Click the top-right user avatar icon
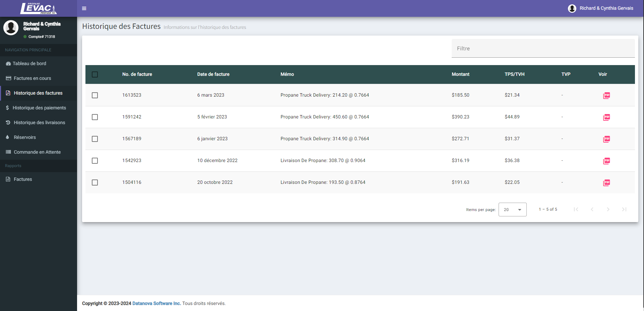The image size is (644, 311). click(x=572, y=8)
